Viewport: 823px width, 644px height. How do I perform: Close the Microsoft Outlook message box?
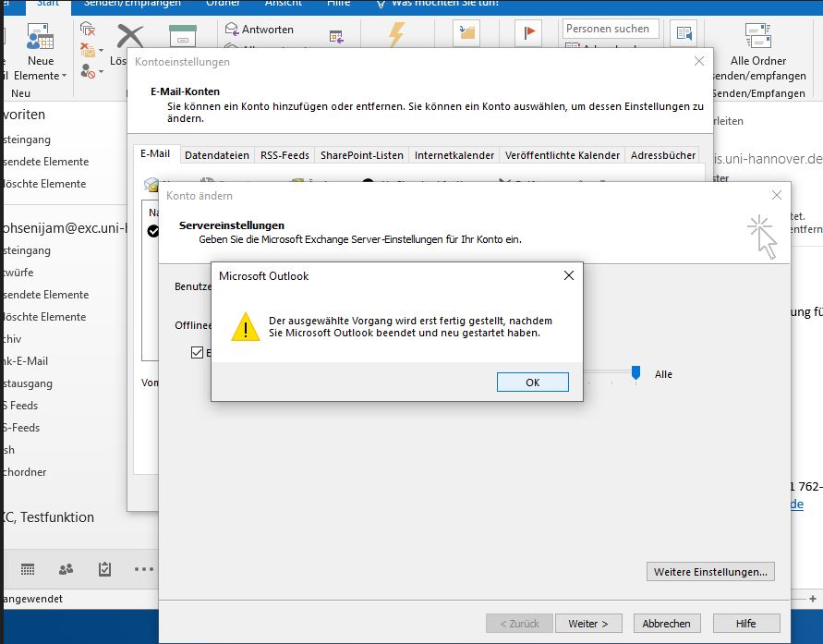[568, 275]
